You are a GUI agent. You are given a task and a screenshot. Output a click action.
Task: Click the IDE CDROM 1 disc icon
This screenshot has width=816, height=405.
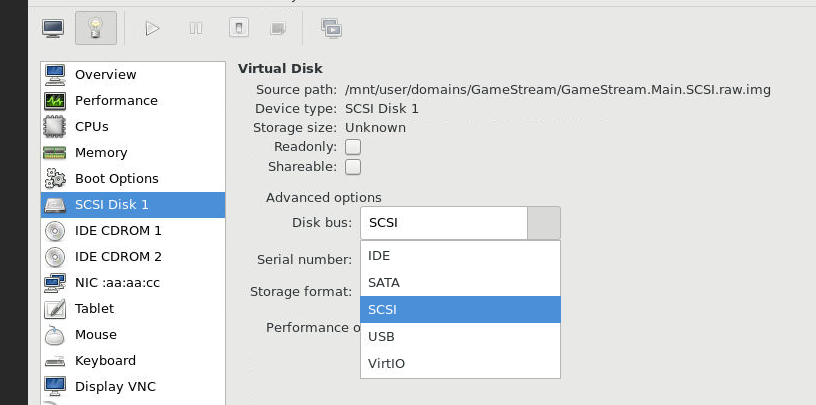(55, 231)
